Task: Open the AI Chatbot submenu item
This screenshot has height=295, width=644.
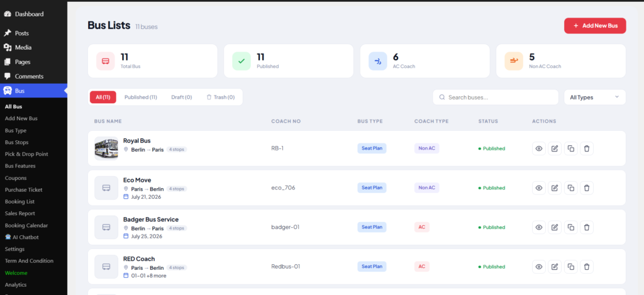Action: tap(22, 237)
